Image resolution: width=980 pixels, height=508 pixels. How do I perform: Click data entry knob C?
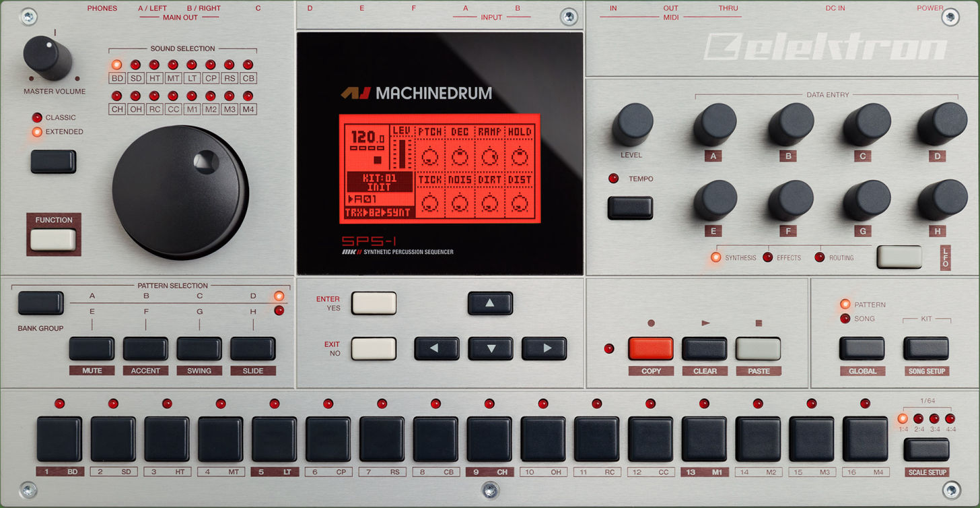(867, 124)
